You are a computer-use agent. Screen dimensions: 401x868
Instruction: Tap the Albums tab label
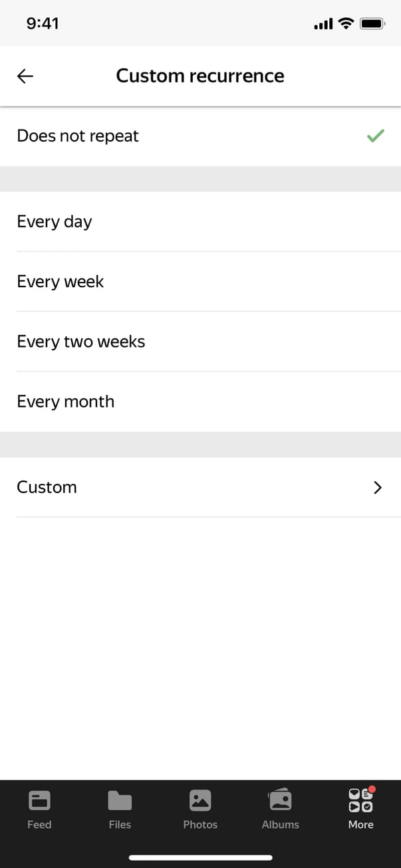pyautogui.click(x=280, y=825)
